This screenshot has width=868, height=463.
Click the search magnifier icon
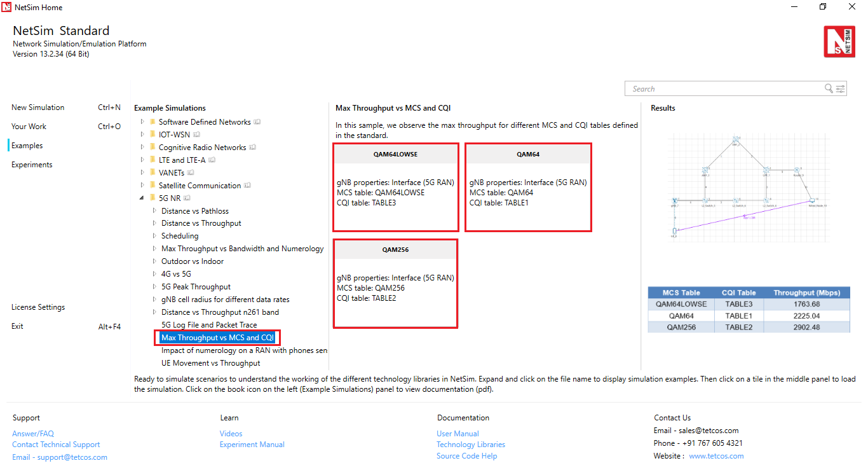click(829, 88)
